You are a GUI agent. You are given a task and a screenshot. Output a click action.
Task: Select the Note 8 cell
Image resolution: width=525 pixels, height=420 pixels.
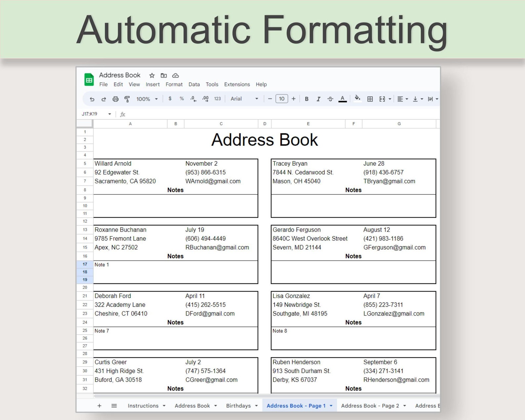[353, 338]
